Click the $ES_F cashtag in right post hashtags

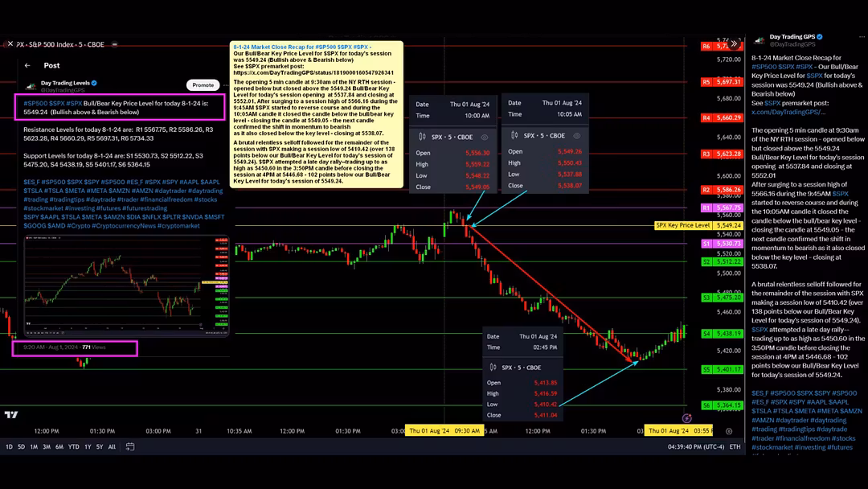(759, 393)
